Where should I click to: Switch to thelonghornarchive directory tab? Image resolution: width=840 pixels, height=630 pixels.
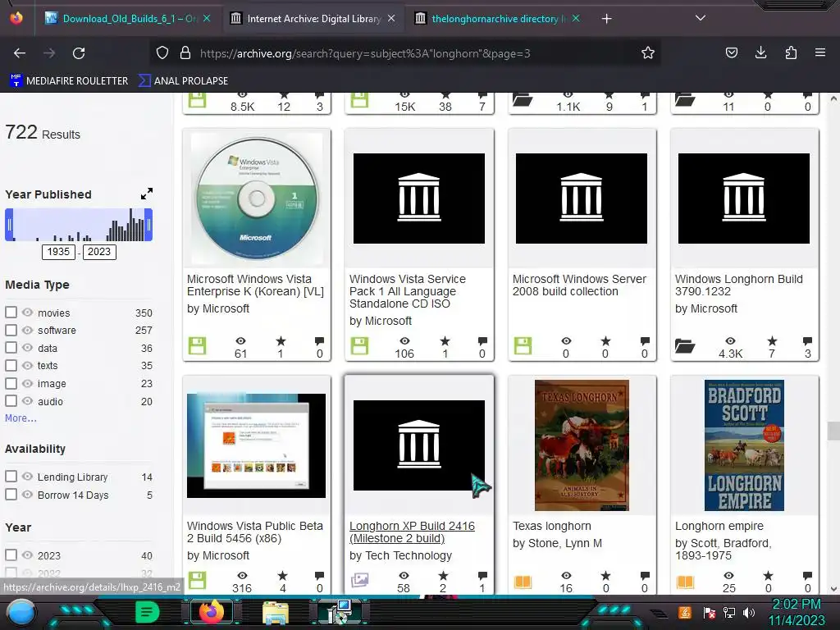click(x=498, y=18)
